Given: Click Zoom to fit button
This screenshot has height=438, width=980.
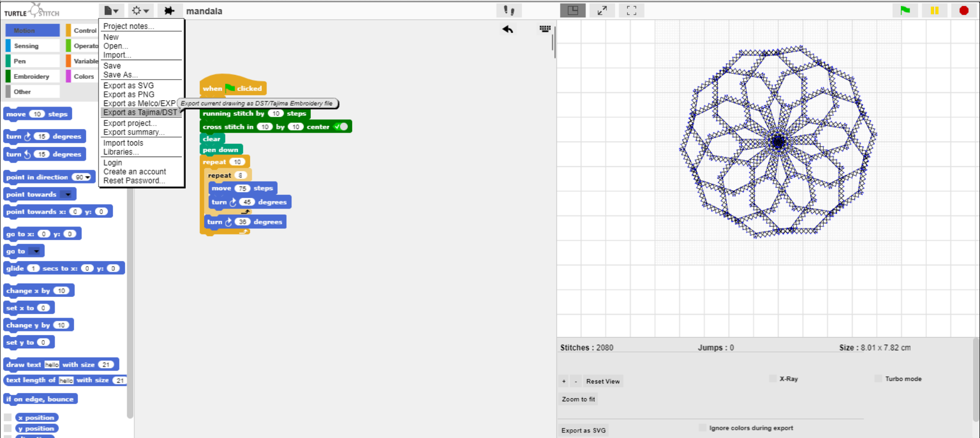Looking at the screenshot, I should click(x=578, y=399).
